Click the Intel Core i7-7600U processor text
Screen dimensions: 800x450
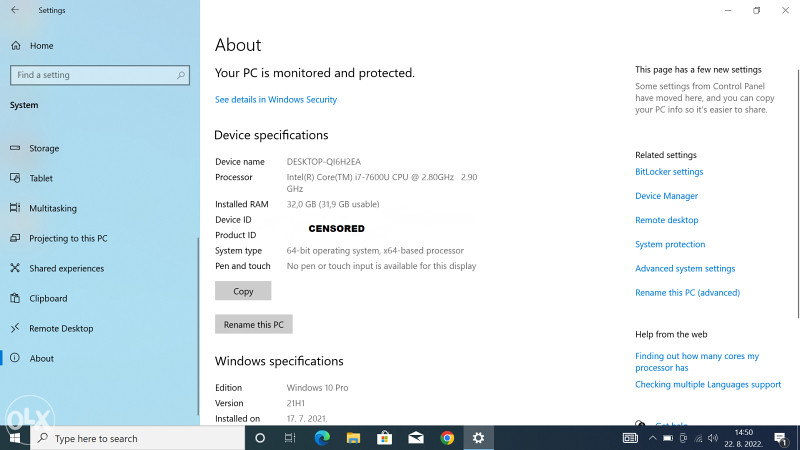pos(382,183)
